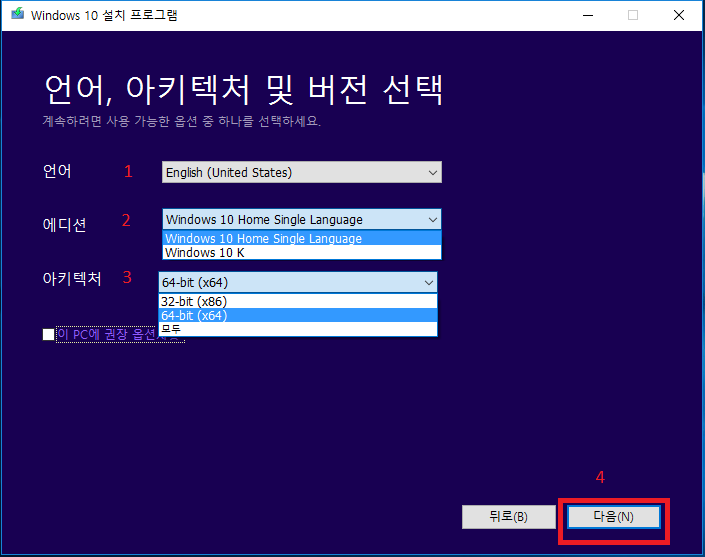Click the 다음(N) next button
The height and width of the screenshot is (557, 705).
coord(613,517)
